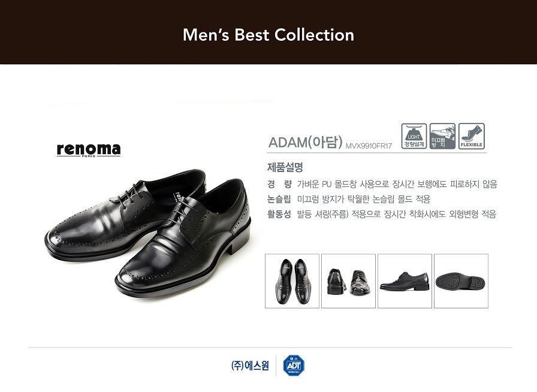
Task: Click the main black oxford shoes photo
Action: 148,234
